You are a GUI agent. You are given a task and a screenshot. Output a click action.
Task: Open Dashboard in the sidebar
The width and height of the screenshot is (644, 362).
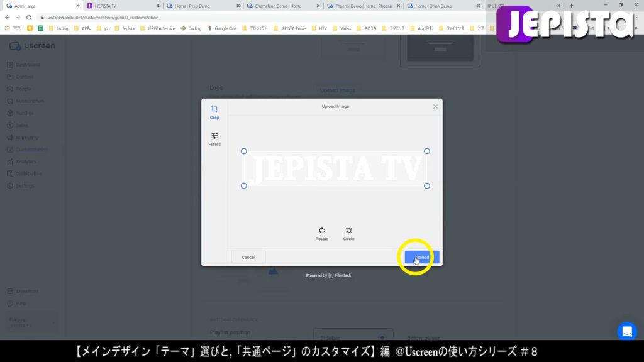[x=24, y=65]
